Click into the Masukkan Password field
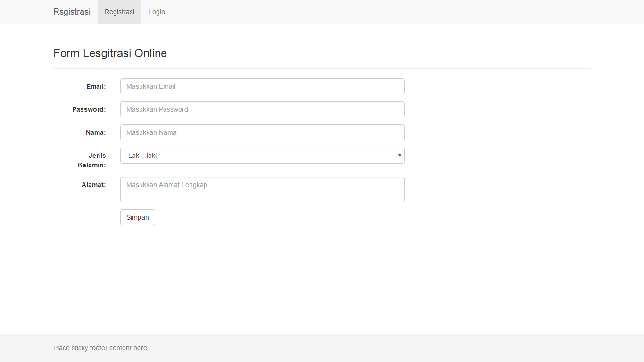The height and width of the screenshot is (362, 644). coord(262,109)
